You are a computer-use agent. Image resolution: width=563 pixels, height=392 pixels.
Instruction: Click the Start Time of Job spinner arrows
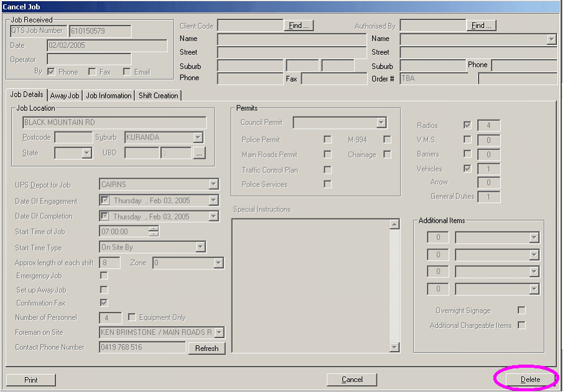coord(154,231)
